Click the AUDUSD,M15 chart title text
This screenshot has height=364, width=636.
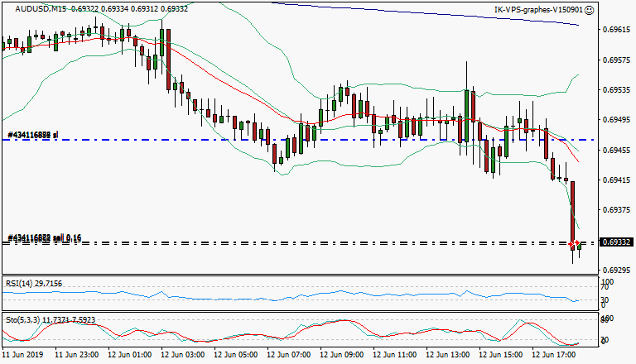(x=41, y=8)
